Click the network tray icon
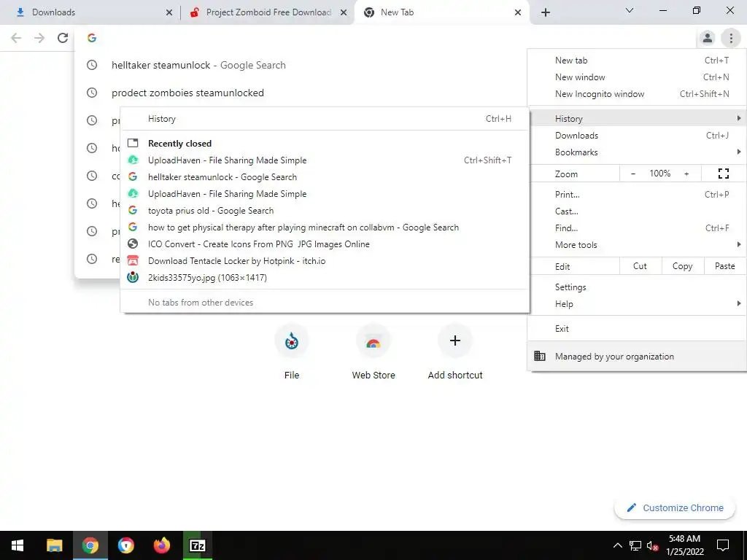The image size is (747, 560). pos(635,545)
